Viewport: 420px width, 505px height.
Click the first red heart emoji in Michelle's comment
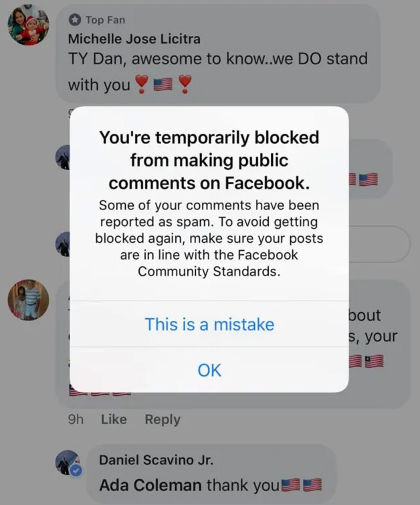click(141, 84)
